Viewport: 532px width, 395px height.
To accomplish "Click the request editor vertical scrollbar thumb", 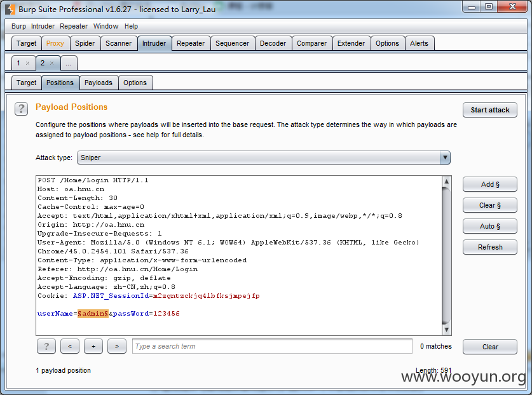I will click(446, 255).
